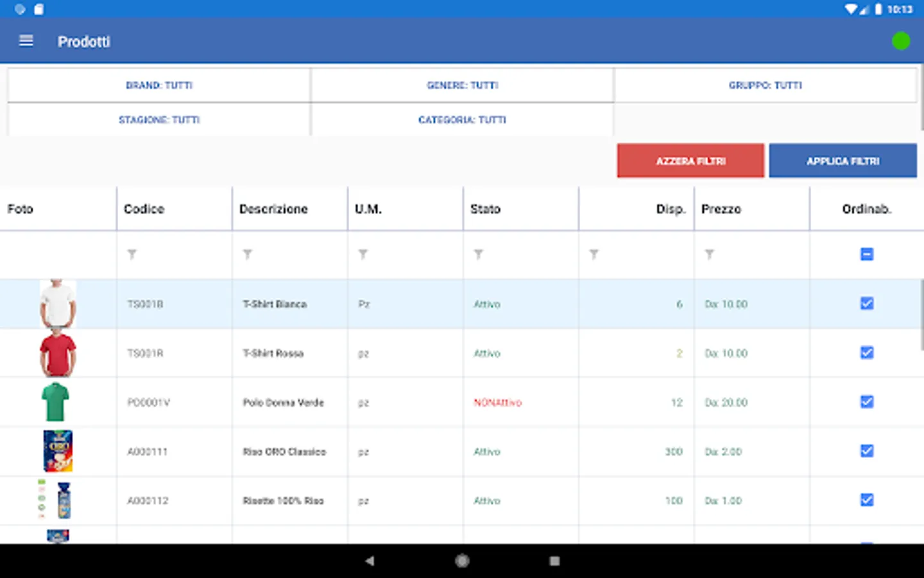The width and height of the screenshot is (924, 578).
Task: Open filter for Stato column
Action: coord(479,254)
